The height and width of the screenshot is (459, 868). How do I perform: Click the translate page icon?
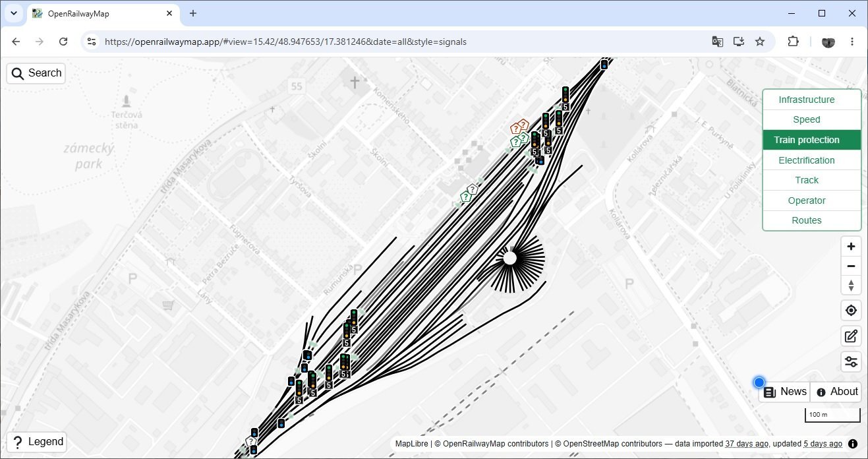[718, 42]
